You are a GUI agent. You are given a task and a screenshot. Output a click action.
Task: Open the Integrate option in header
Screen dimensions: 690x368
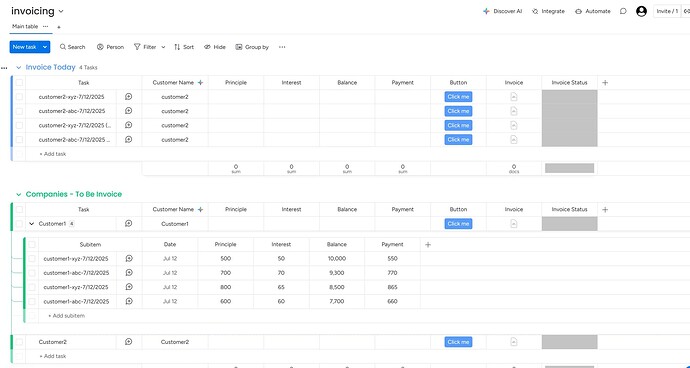548,11
